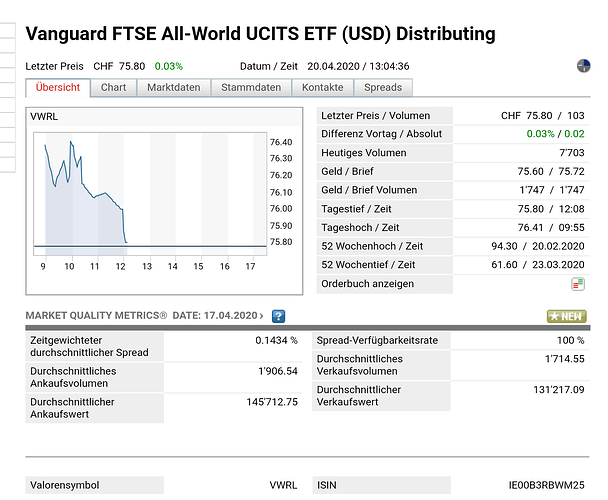Click the spread value 0.1434 %
The image size is (608, 500).
276,341
